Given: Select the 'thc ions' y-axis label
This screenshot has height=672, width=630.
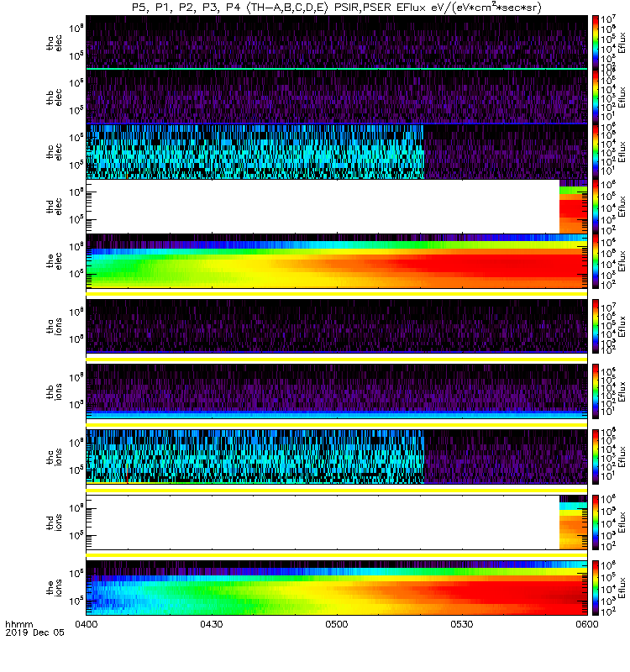Looking at the screenshot, I should (x=54, y=457).
